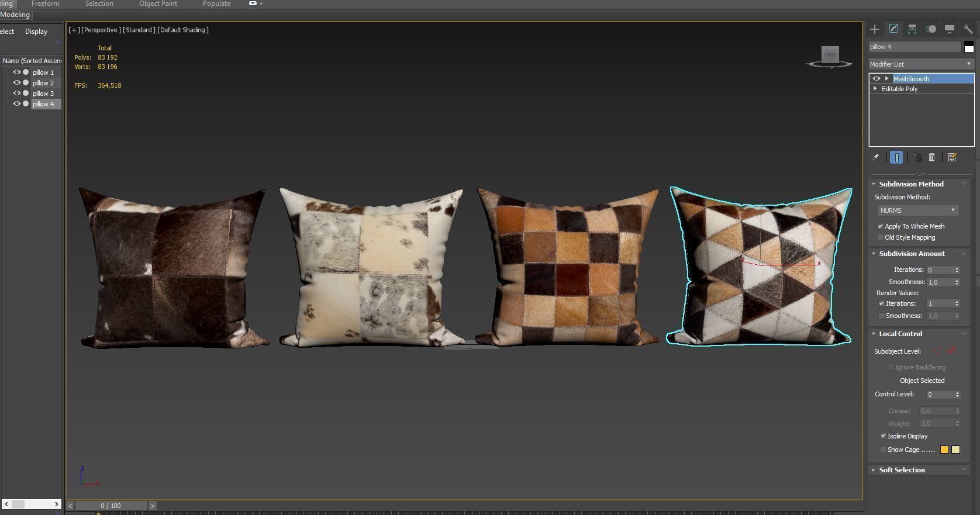The image size is (980, 515).
Task: Open Selection ribbon tab
Action: pos(99,4)
